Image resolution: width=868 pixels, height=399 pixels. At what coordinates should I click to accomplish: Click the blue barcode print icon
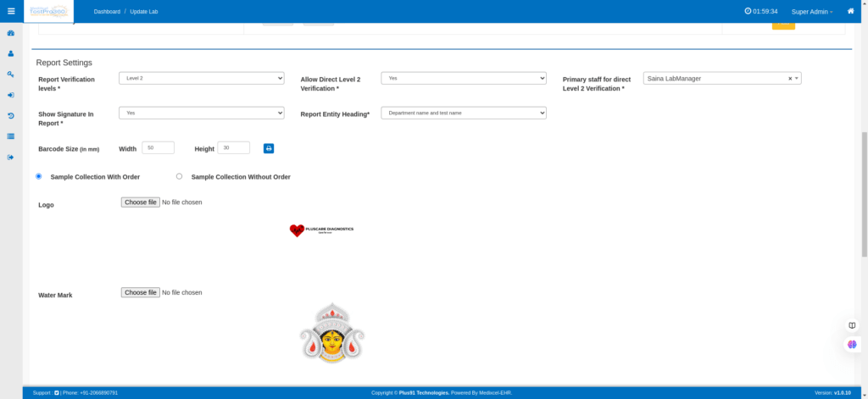coord(269,148)
